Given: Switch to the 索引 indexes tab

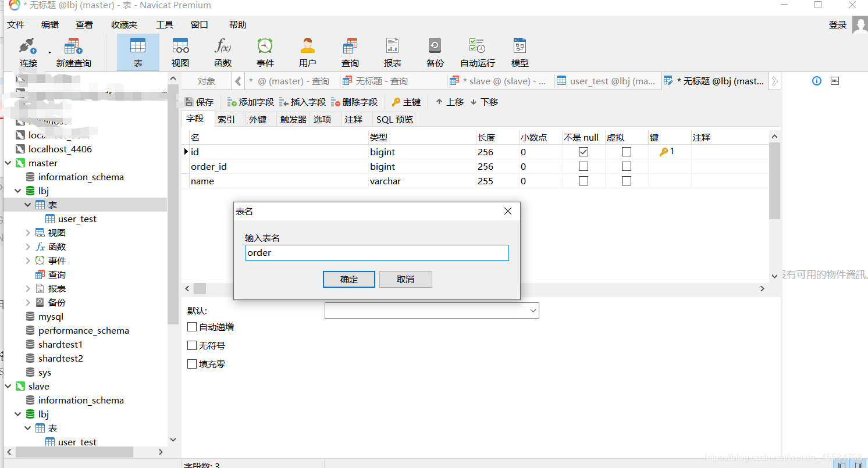Looking at the screenshot, I should click(x=226, y=119).
